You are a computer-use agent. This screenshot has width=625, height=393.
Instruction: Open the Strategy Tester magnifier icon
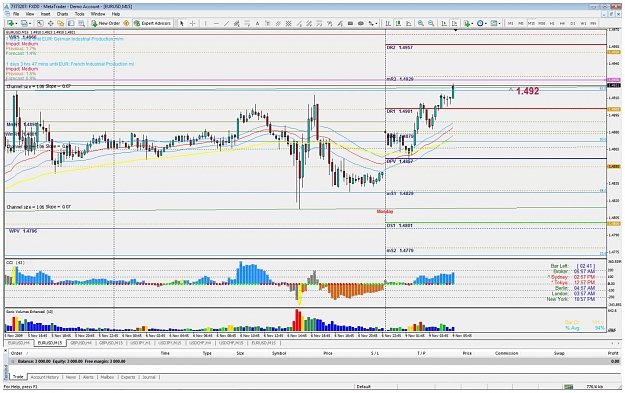pos(81,23)
